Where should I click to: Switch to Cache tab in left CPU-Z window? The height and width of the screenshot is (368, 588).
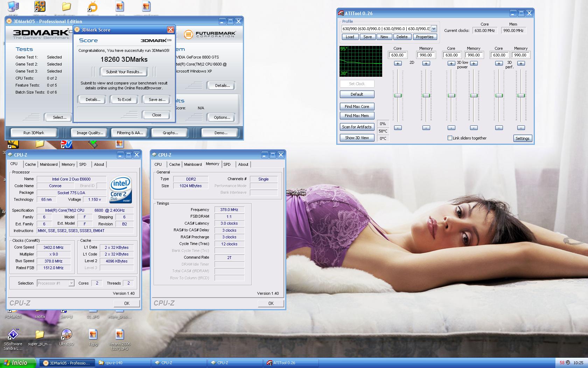pos(30,164)
